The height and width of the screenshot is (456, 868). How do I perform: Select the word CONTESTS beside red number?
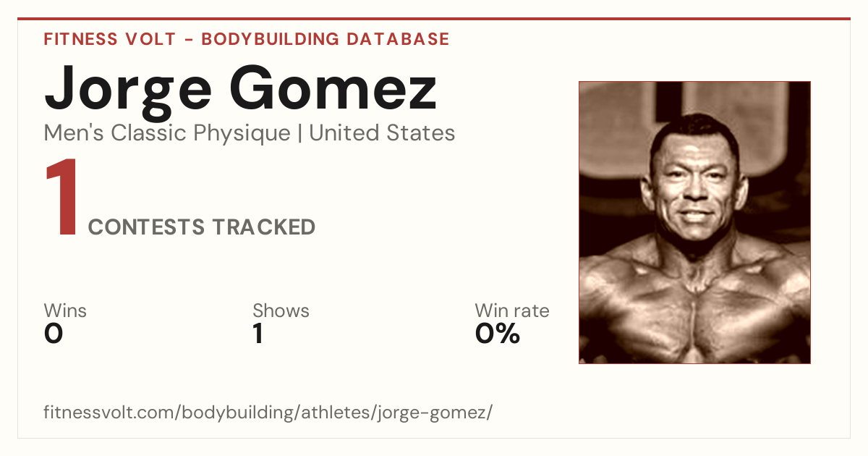147,227
